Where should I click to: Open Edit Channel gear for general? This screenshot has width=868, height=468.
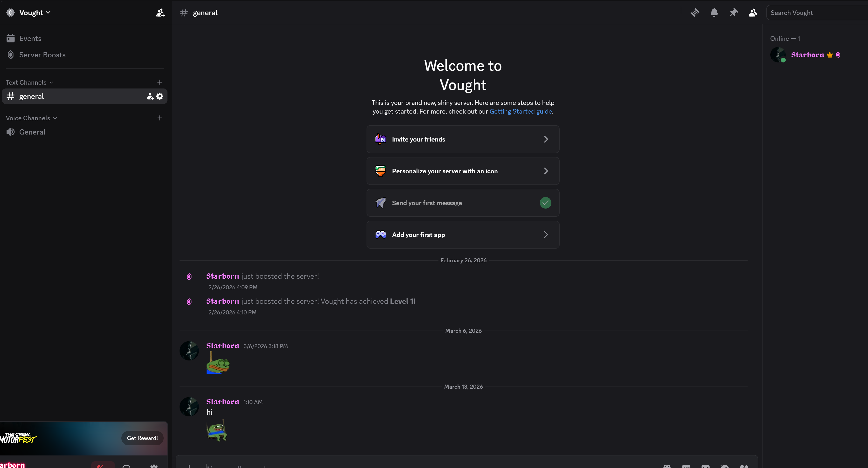[x=160, y=96]
